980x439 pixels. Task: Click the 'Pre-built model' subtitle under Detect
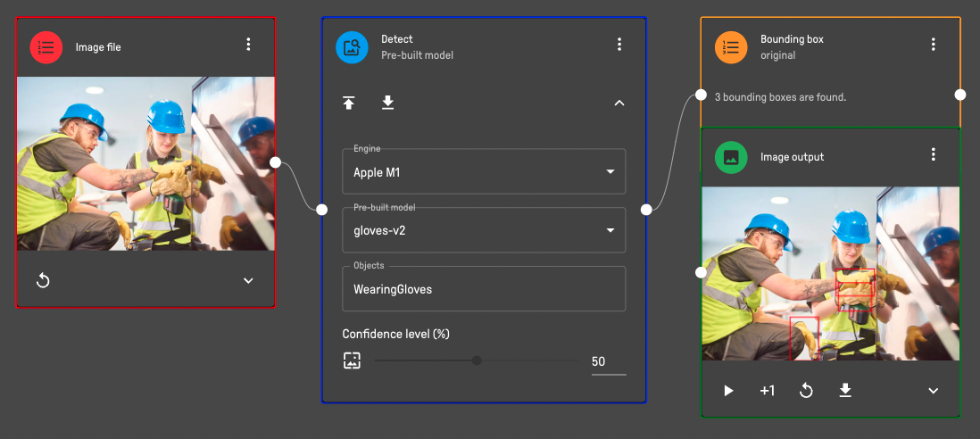pyautogui.click(x=418, y=55)
